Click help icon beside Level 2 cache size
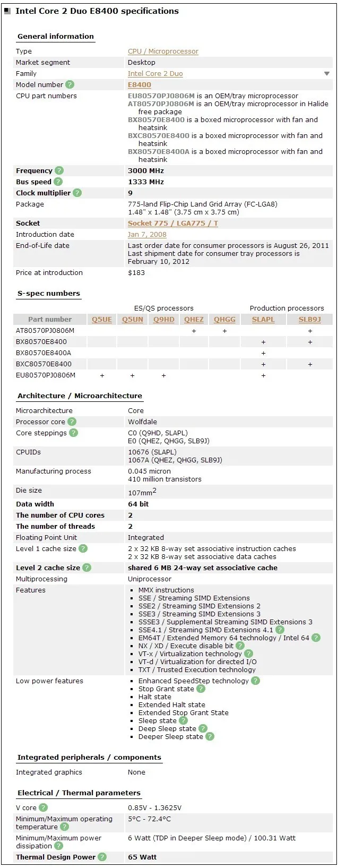The height and width of the screenshot is (868, 338). (87, 568)
